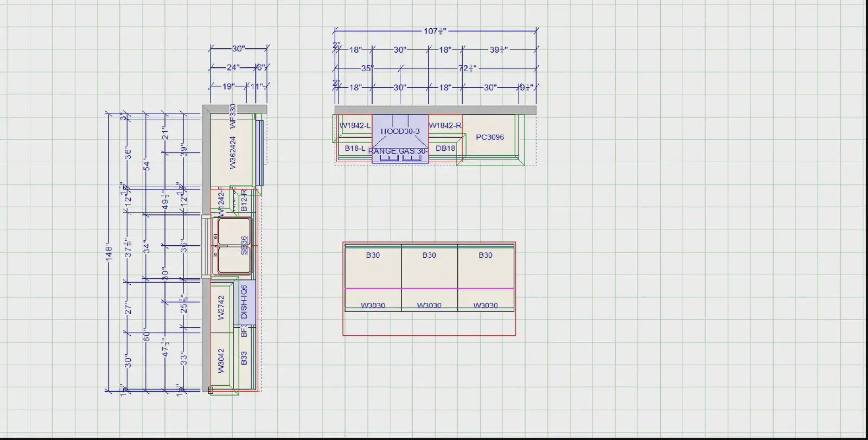Select the W3042 wall cabinet
Viewport: 868px width, 440px height.
point(221,361)
